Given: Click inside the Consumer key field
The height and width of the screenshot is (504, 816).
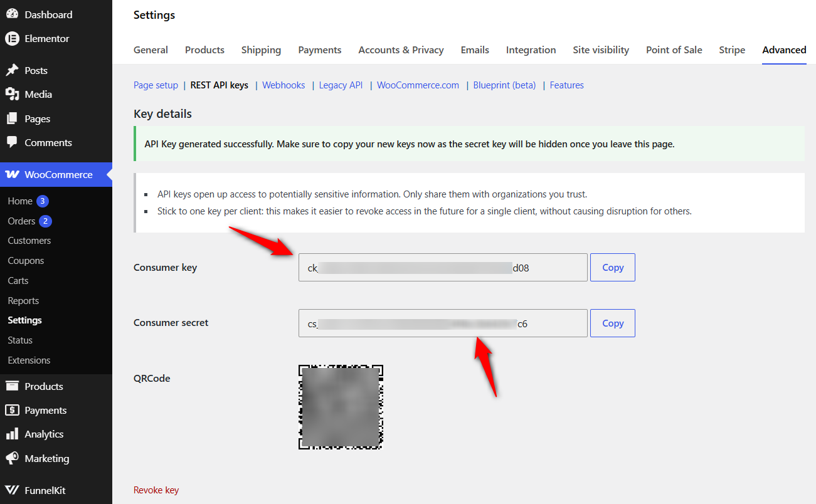Looking at the screenshot, I should [443, 268].
